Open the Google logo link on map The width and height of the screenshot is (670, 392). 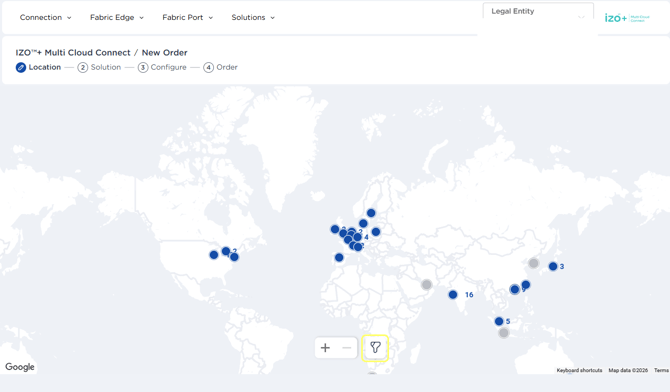(x=20, y=367)
